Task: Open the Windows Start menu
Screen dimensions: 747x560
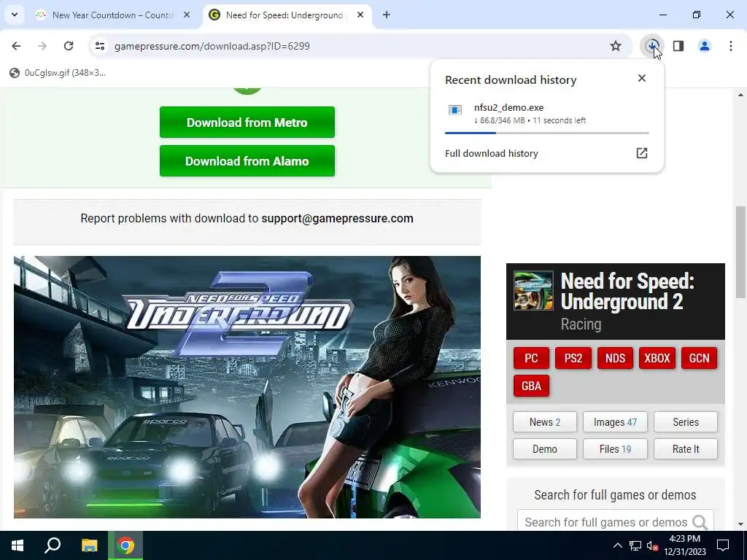Action: pos(18,545)
